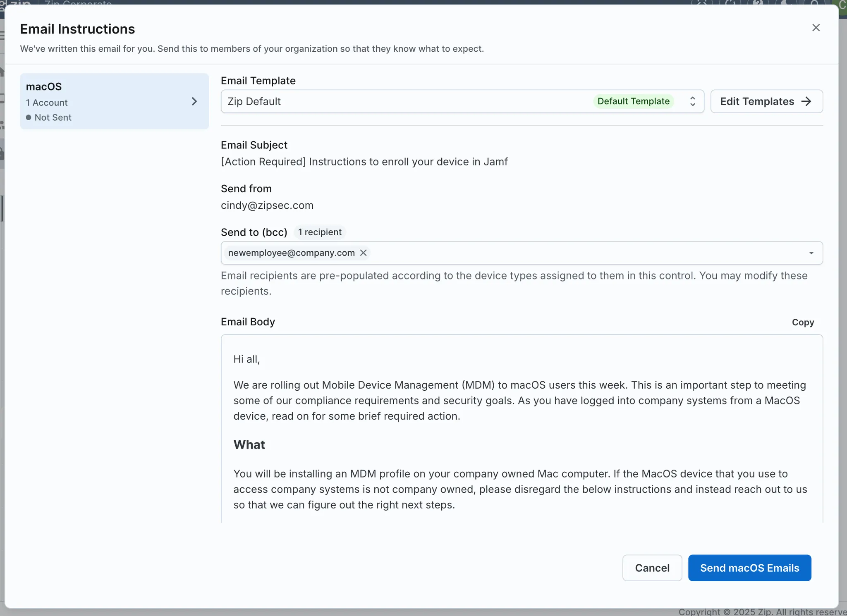847x616 pixels.
Task: Click the arrow icon on Edit Templates
Action: point(806,101)
